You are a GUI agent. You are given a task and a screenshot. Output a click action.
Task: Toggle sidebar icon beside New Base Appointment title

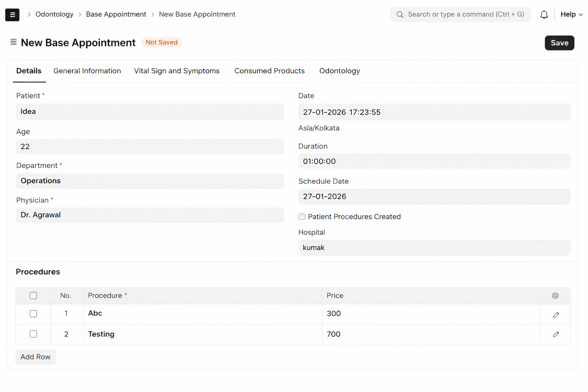(13, 42)
